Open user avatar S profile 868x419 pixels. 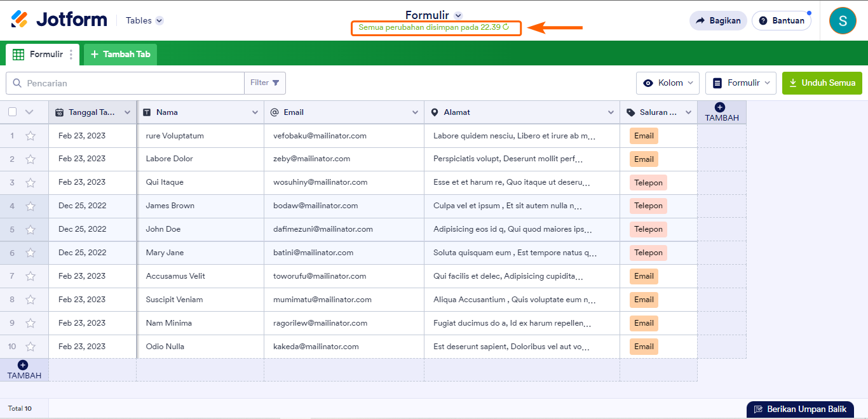[843, 20]
